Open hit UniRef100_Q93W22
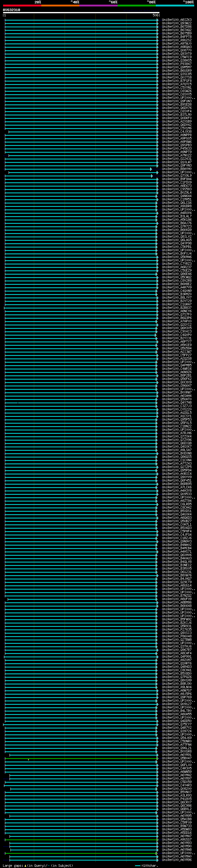Image resolution: width=197 pixels, height=868 pixels. 176,23
